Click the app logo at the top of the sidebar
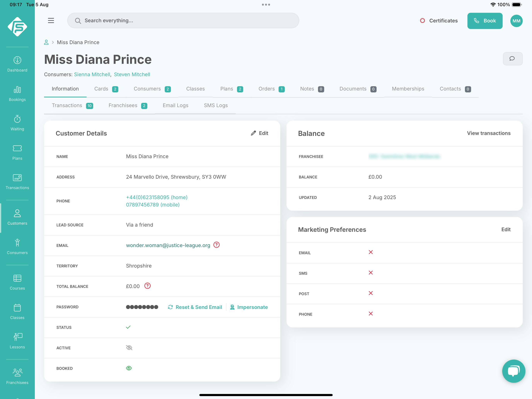This screenshot has width=532, height=399. tap(17, 27)
